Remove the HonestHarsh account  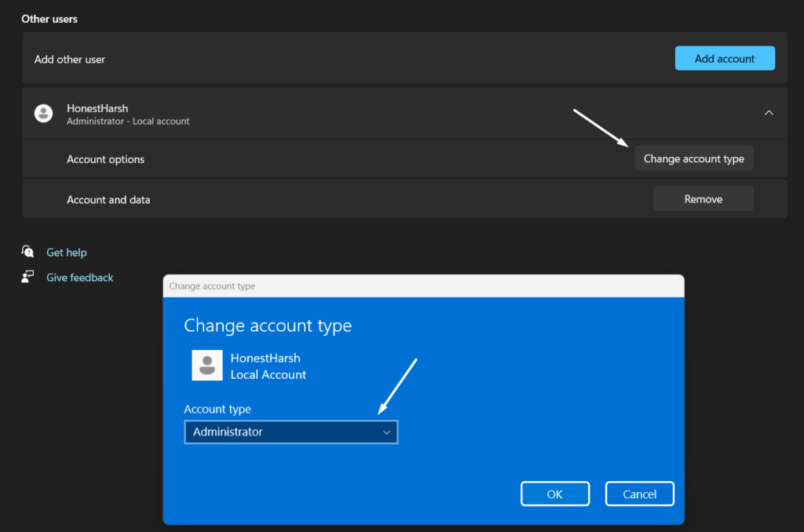coord(703,199)
